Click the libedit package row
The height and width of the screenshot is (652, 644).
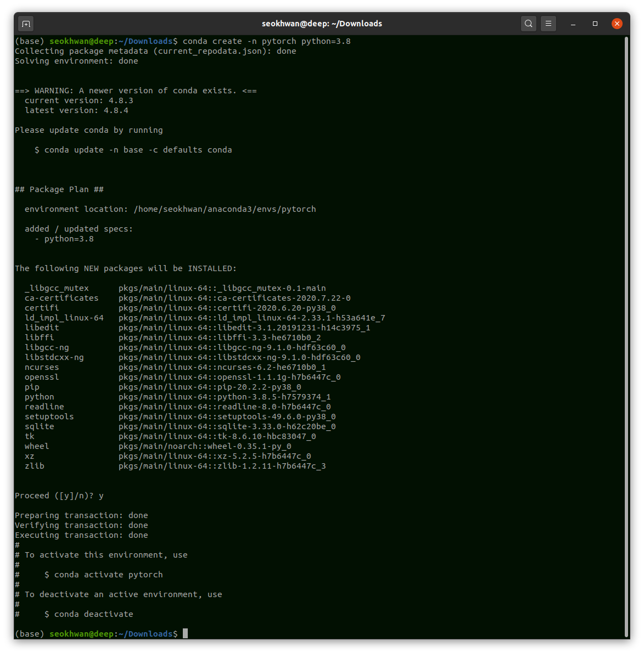pyautogui.click(x=197, y=328)
